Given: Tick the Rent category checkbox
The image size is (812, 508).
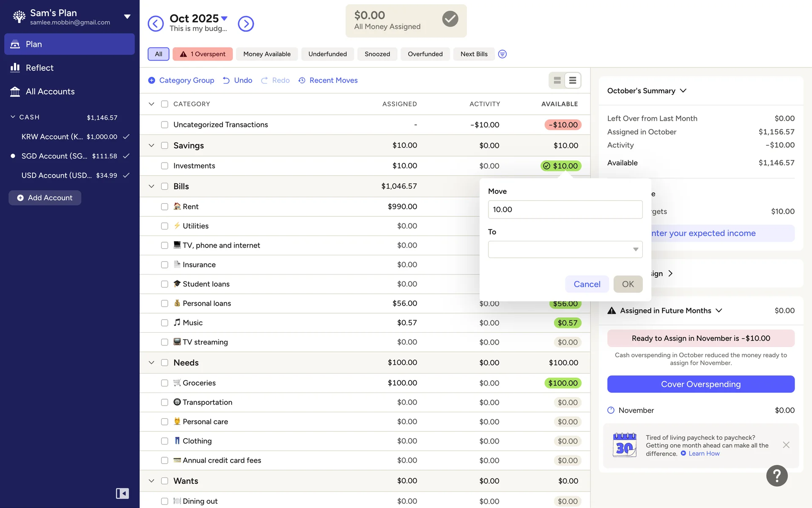Looking at the screenshot, I should pyautogui.click(x=165, y=207).
